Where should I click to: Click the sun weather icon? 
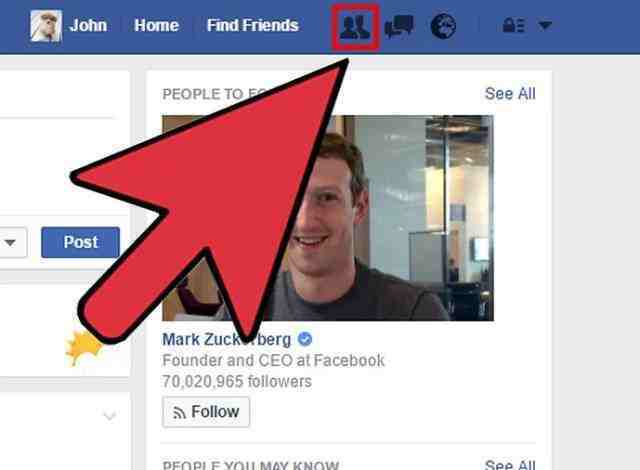coord(84,347)
